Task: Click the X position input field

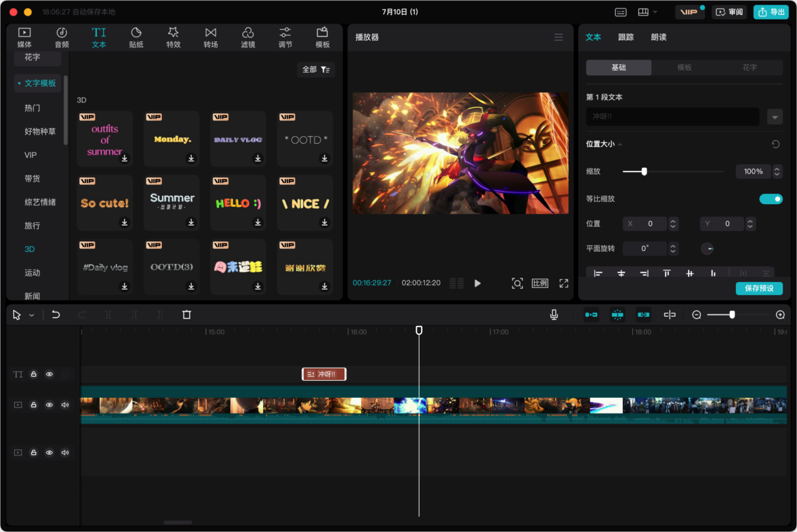Action: 645,224
